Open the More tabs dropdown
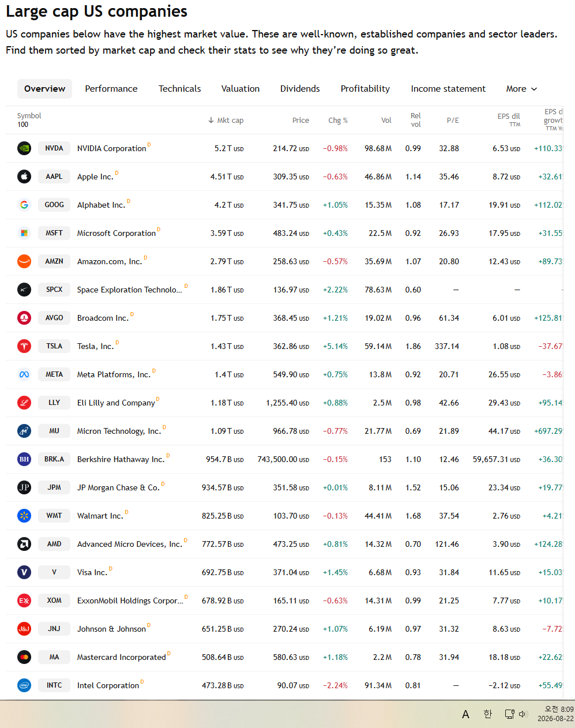 pyautogui.click(x=521, y=89)
